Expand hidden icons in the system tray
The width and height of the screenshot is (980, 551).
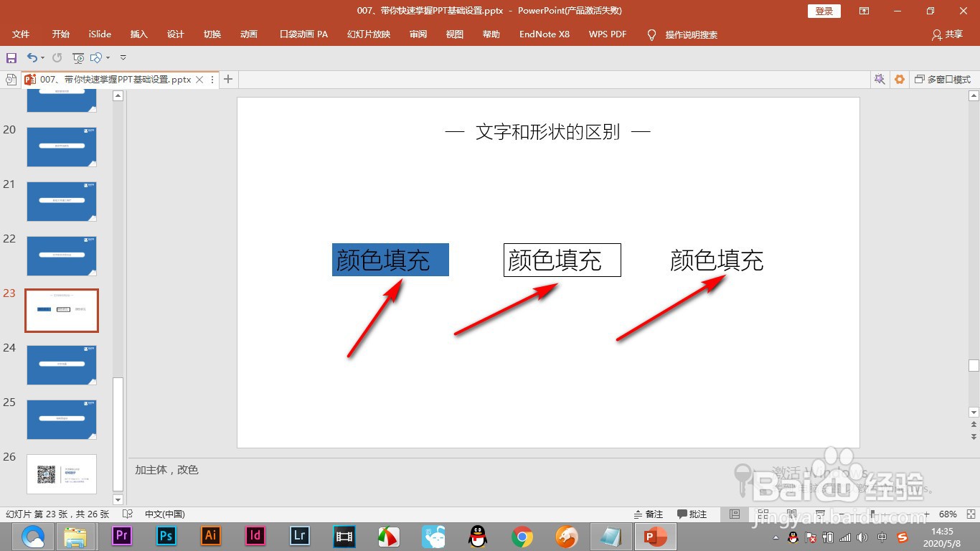click(777, 536)
